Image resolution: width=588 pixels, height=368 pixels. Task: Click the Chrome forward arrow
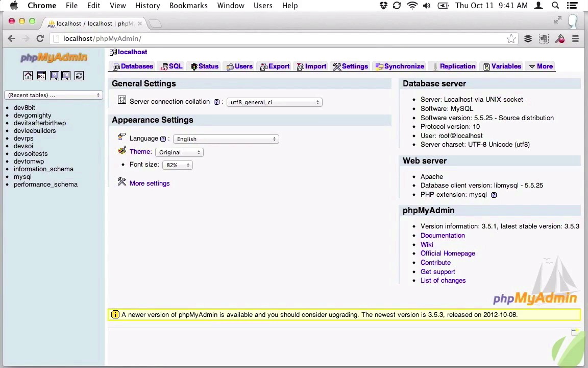pos(26,38)
